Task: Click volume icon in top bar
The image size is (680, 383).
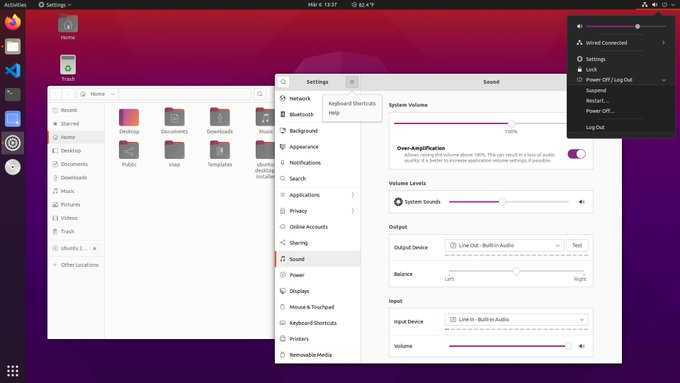Action: (x=654, y=5)
